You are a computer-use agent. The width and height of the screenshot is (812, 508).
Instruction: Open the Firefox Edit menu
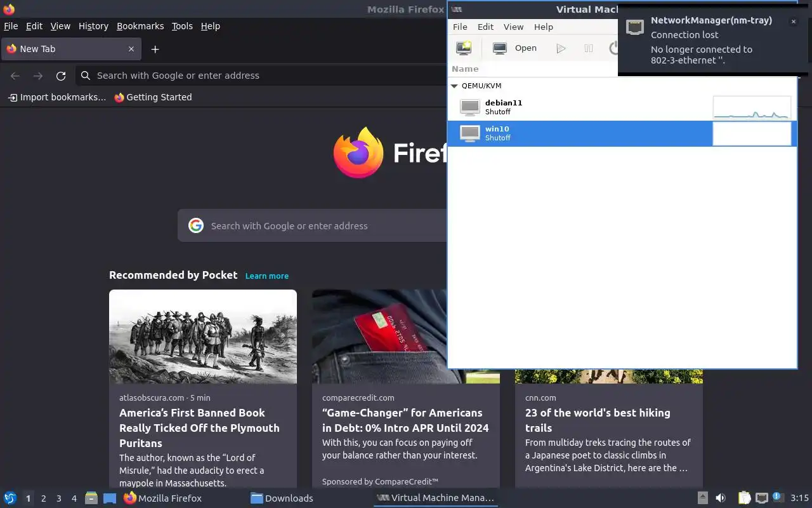coord(34,26)
